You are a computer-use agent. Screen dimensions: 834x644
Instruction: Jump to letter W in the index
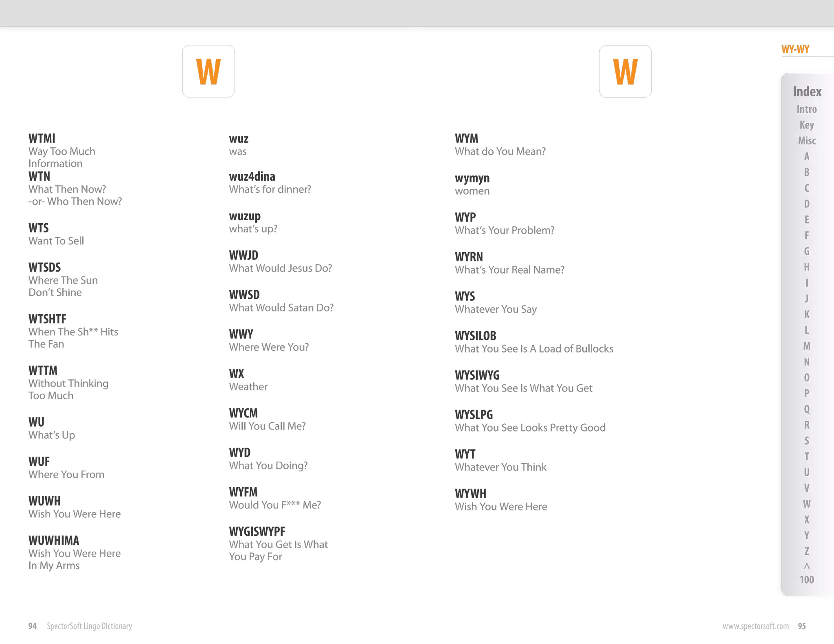click(806, 504)
